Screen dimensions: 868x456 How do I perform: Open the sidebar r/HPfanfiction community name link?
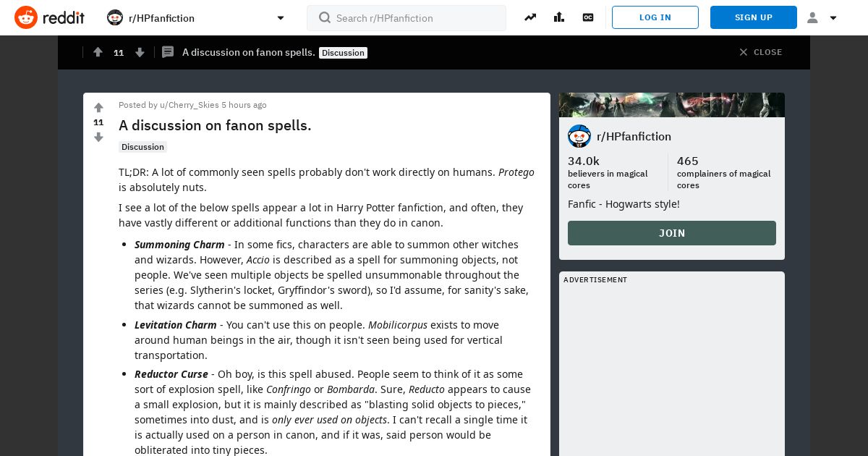click(634, 136)
